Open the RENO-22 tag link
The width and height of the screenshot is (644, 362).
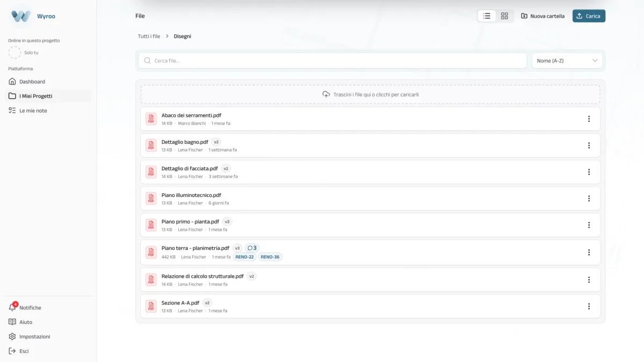[x=245, y=257]
